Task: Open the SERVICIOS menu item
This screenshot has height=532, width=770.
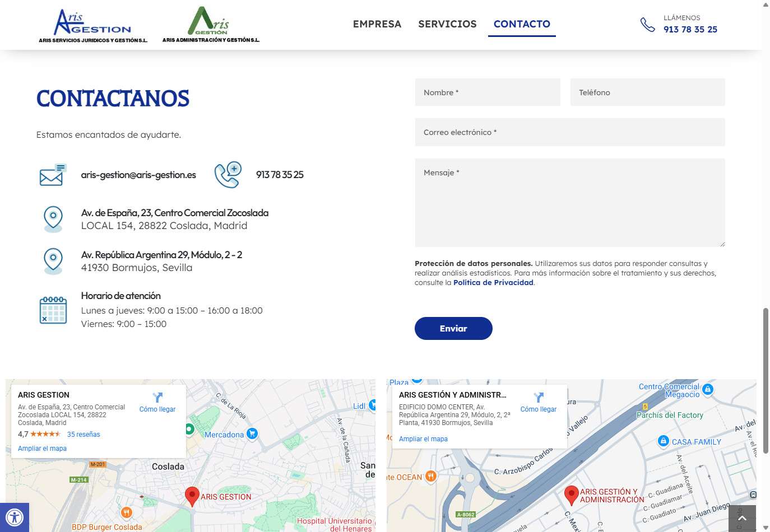Action: [447, 24]
